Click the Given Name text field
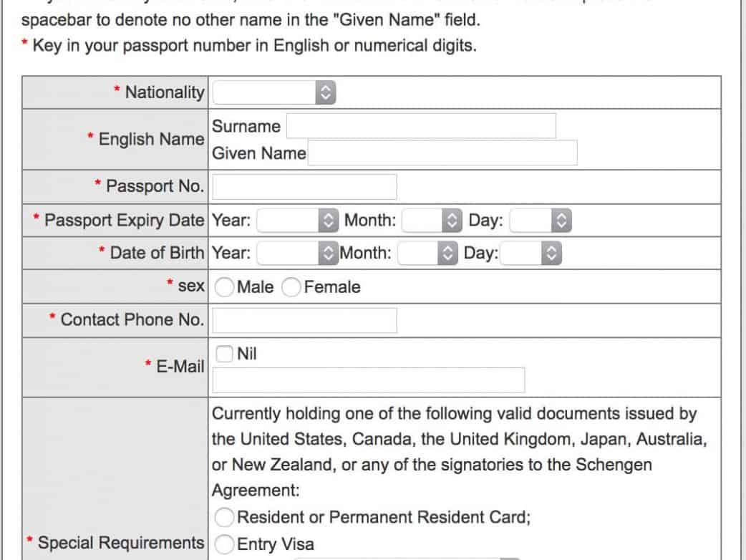 point(442,153)
